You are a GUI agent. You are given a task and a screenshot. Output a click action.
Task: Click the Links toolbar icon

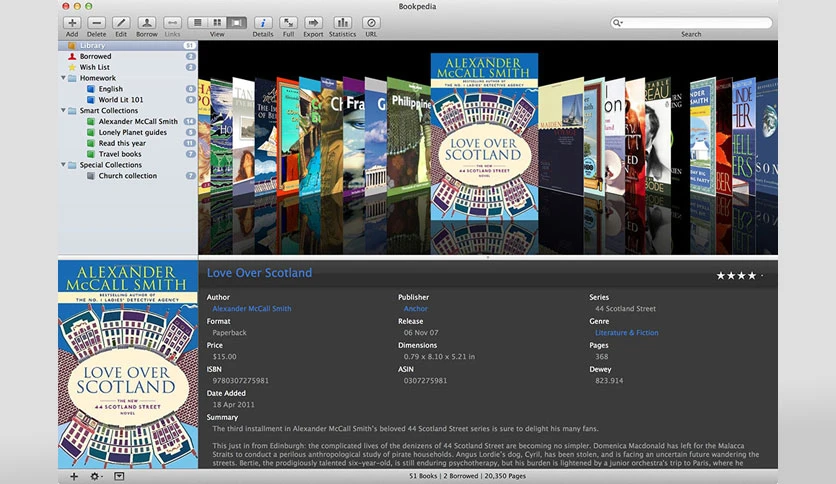[172, 23]
